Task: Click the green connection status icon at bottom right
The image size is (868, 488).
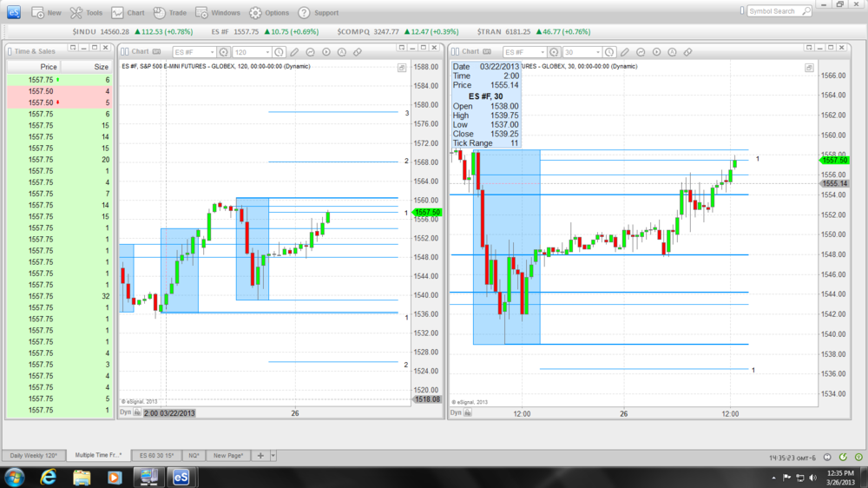Action: [x=858, y=457]
